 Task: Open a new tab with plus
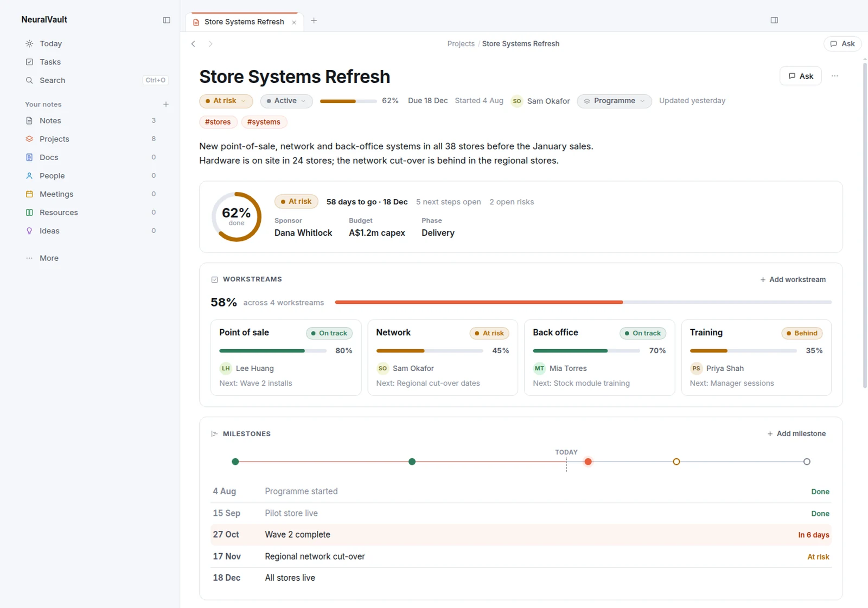tap(314, 21)
